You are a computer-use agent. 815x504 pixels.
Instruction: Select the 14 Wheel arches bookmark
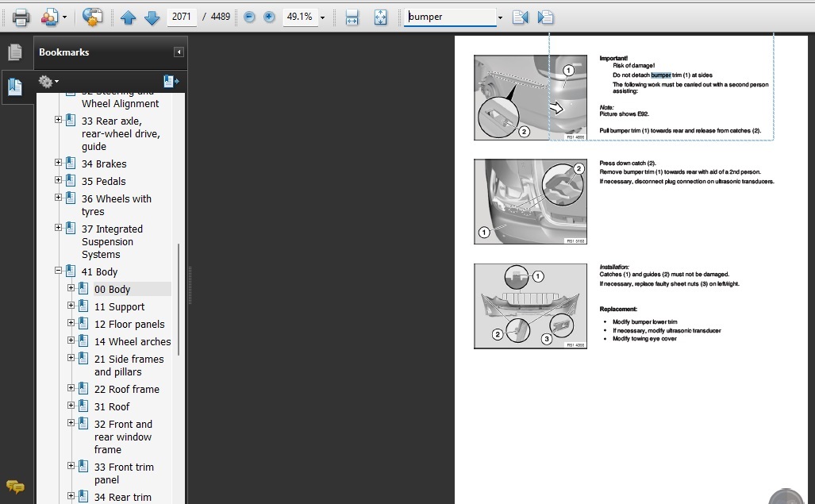click(133, 342)
